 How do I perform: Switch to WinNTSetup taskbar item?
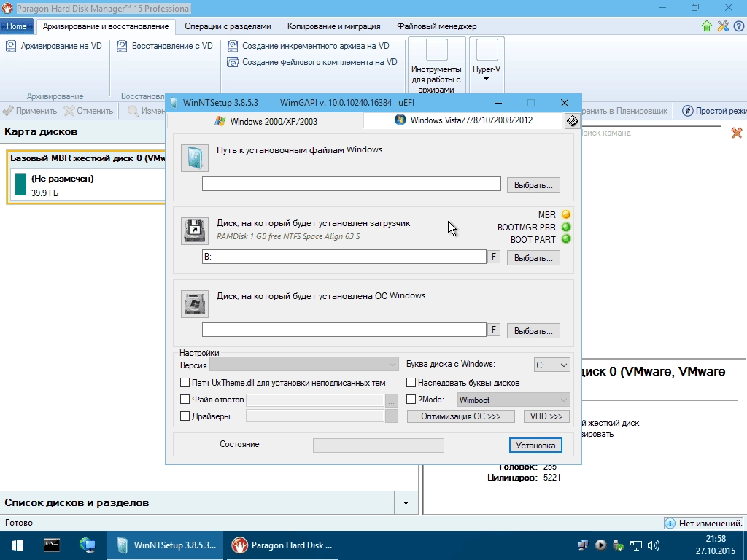pyautogui.click(x=166, y=545)
